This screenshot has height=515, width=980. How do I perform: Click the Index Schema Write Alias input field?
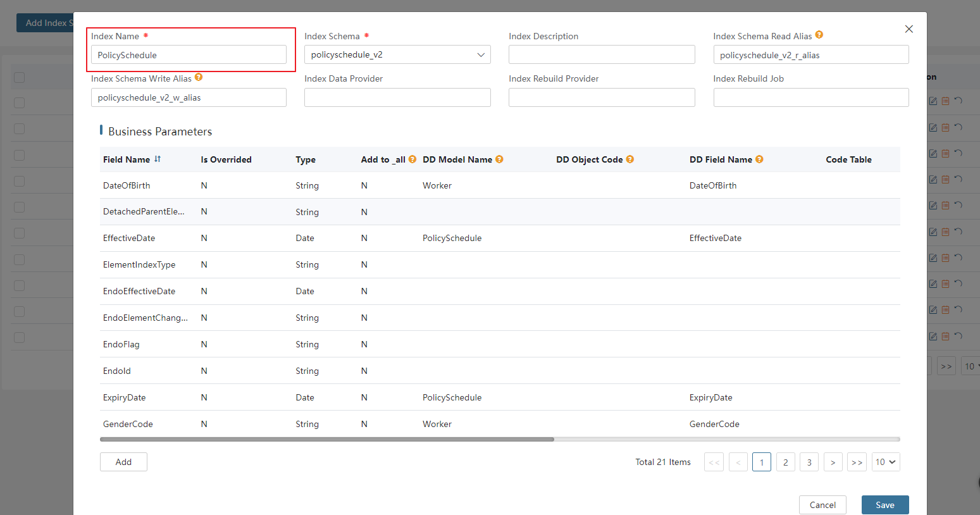[189, 97]
